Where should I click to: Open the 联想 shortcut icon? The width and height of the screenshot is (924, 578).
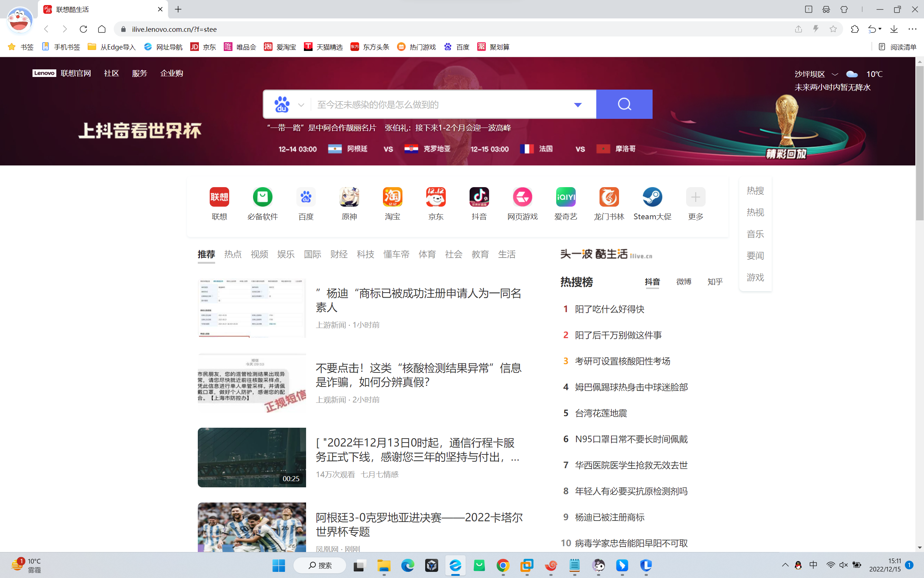point(219,197)
